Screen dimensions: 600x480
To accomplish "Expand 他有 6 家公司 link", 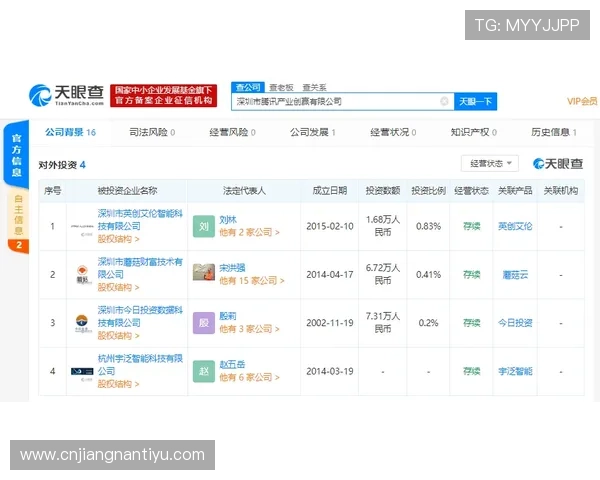I will [x=249, y=377].
